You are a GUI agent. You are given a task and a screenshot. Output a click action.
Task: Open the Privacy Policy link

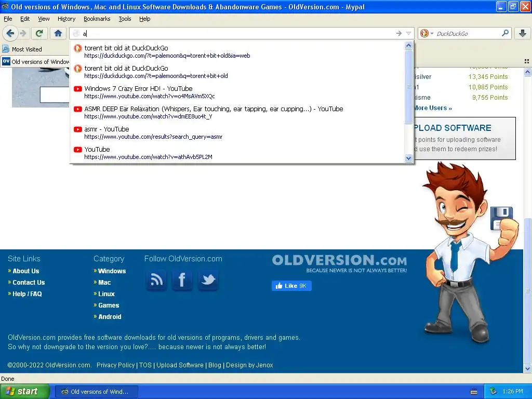[116, 365]
